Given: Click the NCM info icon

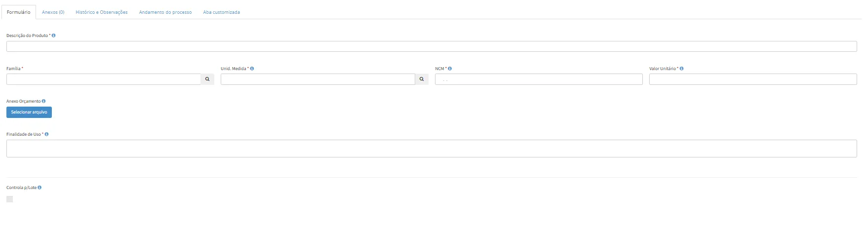Looking at the screenshot, I should [x=450, y=69].
